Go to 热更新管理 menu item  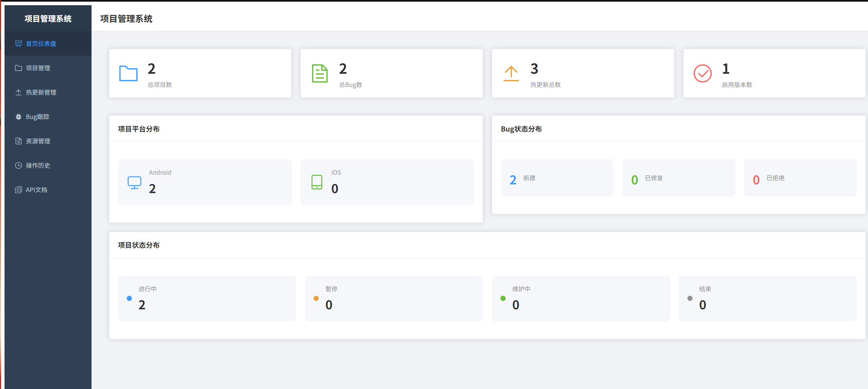(x=41, y=93)
